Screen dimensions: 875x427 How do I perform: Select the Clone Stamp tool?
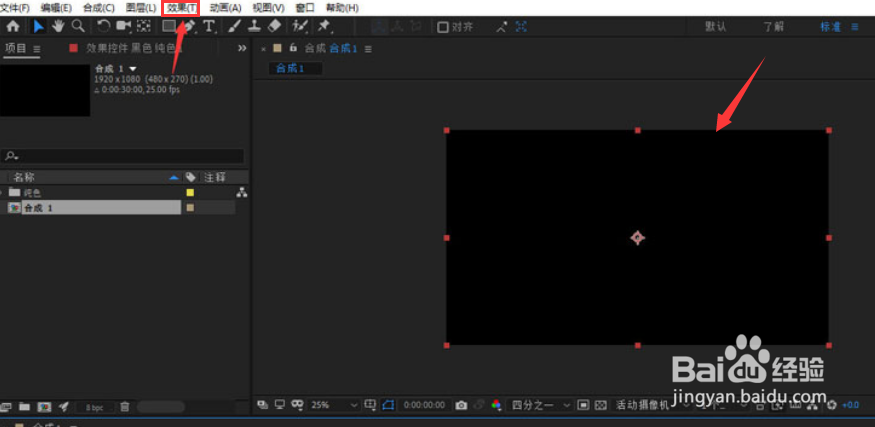pyautogui.click(x=254, y=26)
